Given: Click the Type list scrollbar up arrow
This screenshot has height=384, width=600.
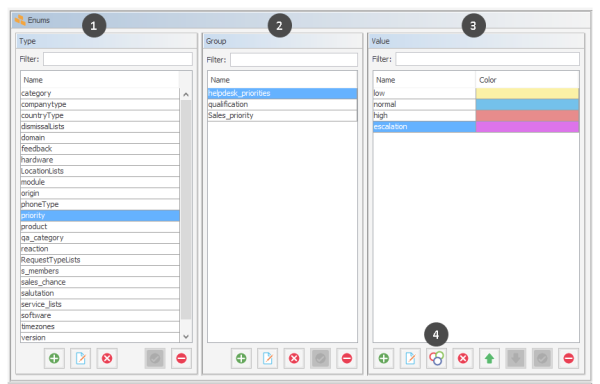Looking at the screenshot, I should (x=186, y=94).
